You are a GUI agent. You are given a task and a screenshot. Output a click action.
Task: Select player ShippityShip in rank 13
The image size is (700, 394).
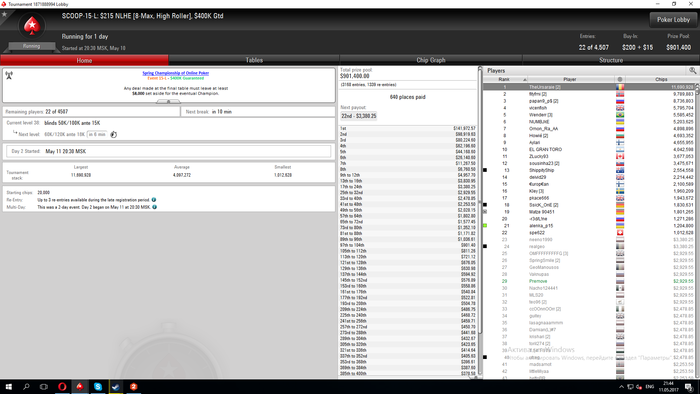(x=588, y=170)
